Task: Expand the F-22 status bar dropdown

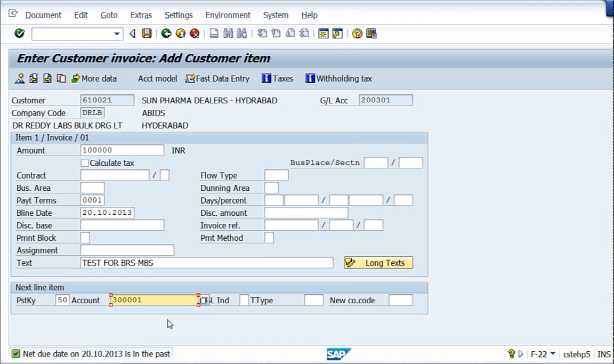Action: [553, 353]
